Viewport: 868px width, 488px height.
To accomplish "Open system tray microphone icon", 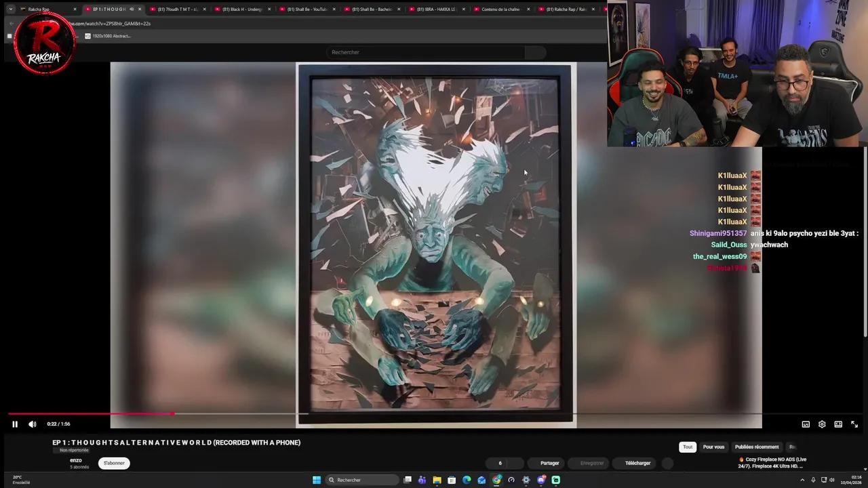I will 813,480.
